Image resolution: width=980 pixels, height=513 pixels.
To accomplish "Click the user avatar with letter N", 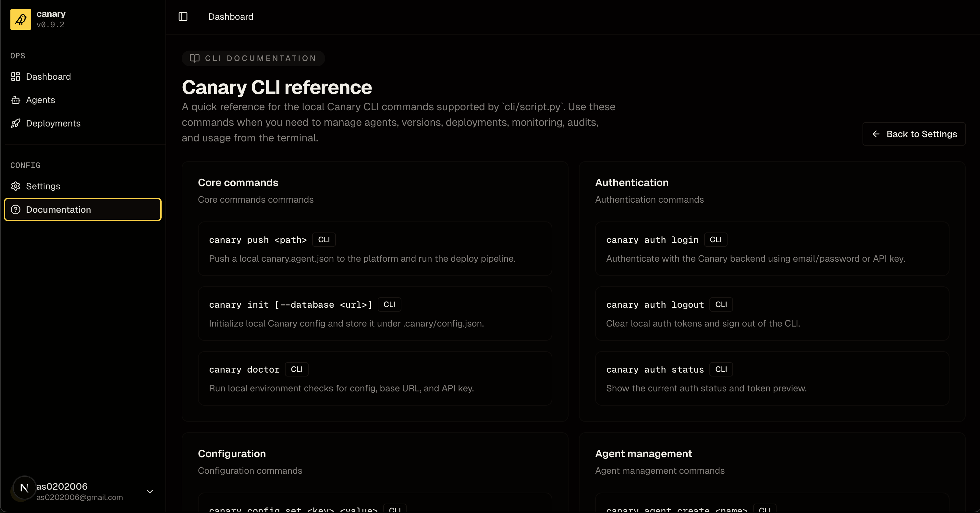I will pyautogui.click(x=24, y=488).
